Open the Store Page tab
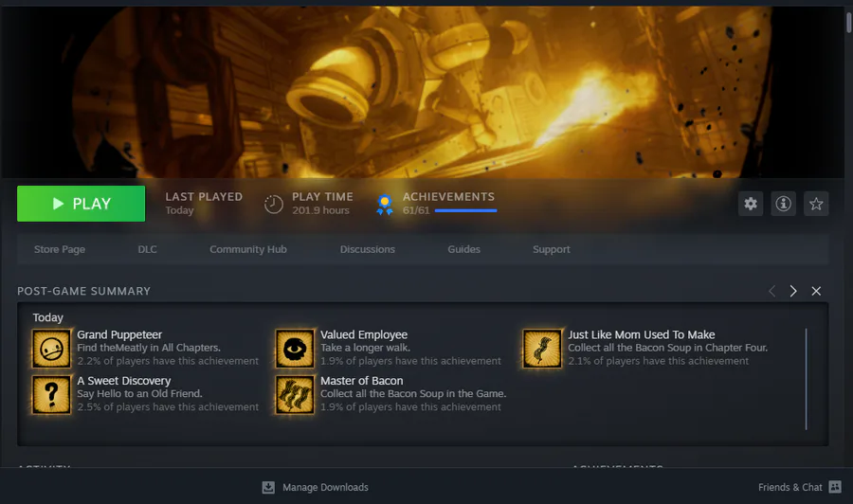 coord(60,249)
